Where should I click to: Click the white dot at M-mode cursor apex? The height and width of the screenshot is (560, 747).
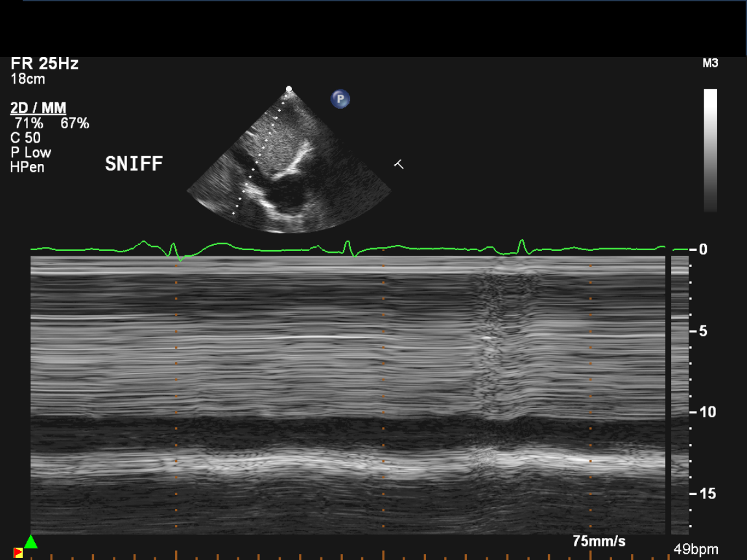289,89
